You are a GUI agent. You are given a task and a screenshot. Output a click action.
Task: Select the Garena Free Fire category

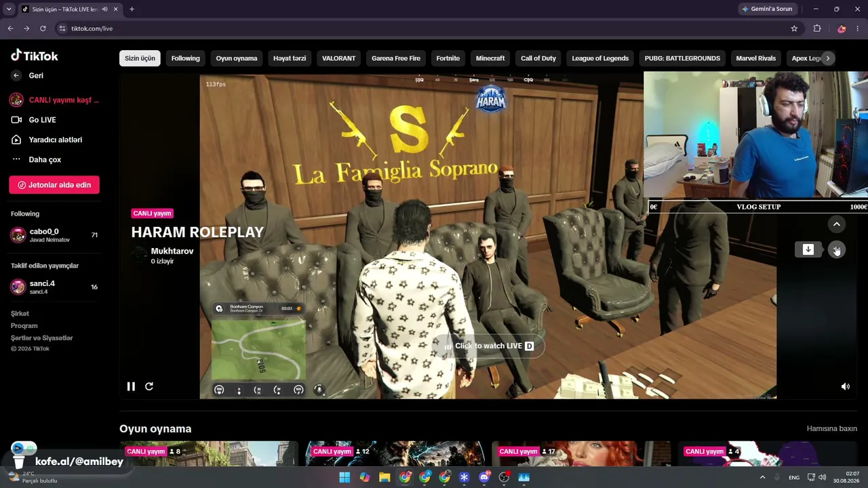[x=396, y=58]
